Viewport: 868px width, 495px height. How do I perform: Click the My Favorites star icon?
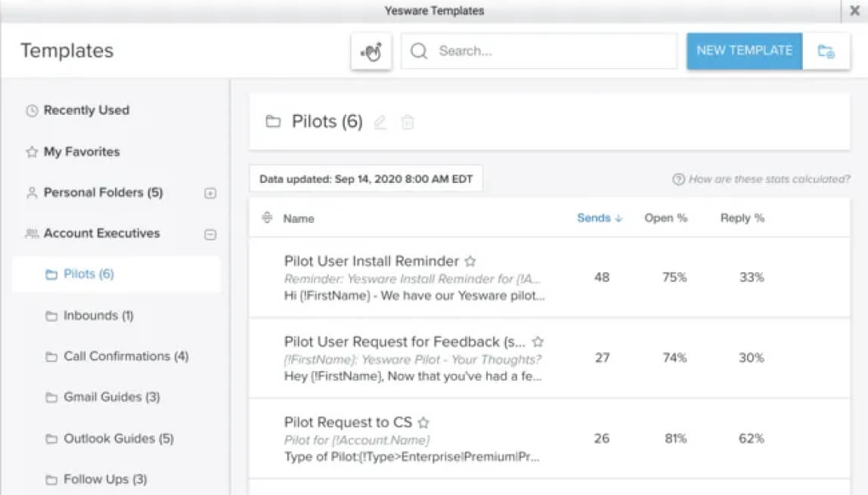pos(32,152)
